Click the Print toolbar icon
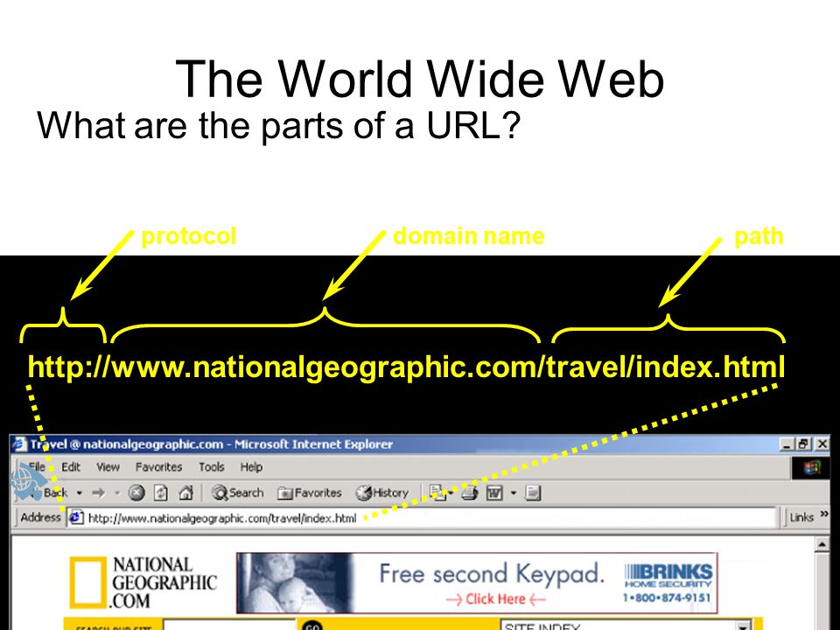 click(x=470, y=493)
